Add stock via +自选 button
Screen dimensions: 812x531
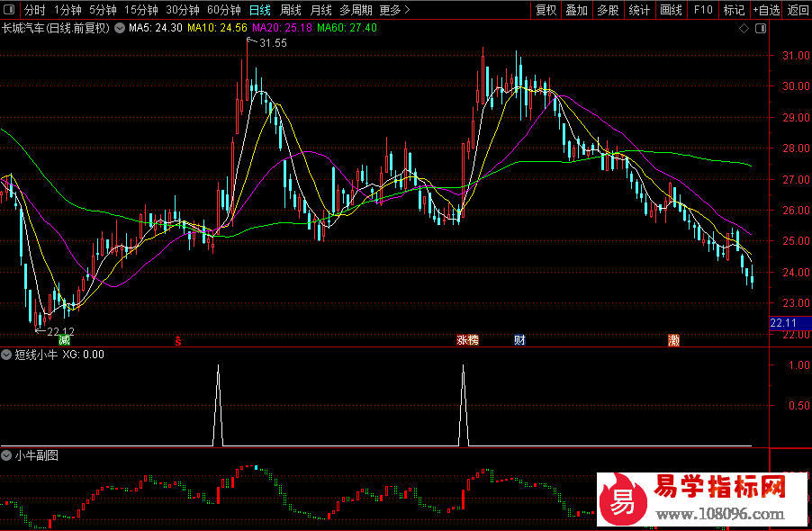(766, 10)
